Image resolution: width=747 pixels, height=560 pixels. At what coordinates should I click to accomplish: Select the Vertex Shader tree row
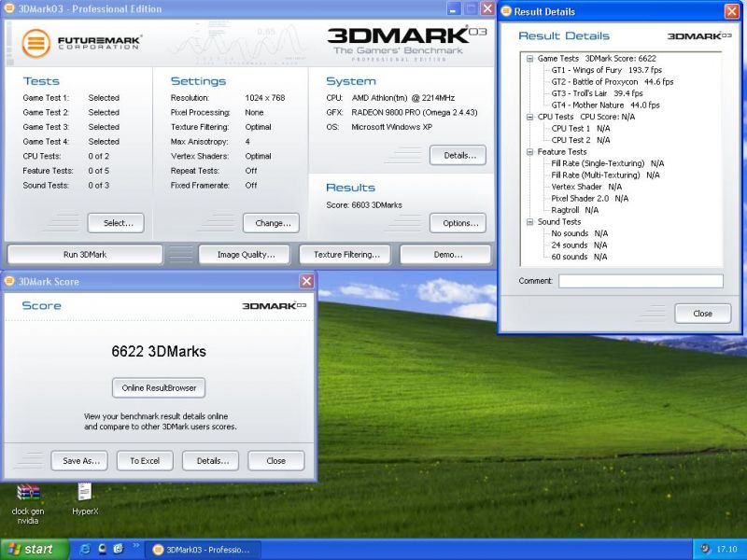pos(586,187)
